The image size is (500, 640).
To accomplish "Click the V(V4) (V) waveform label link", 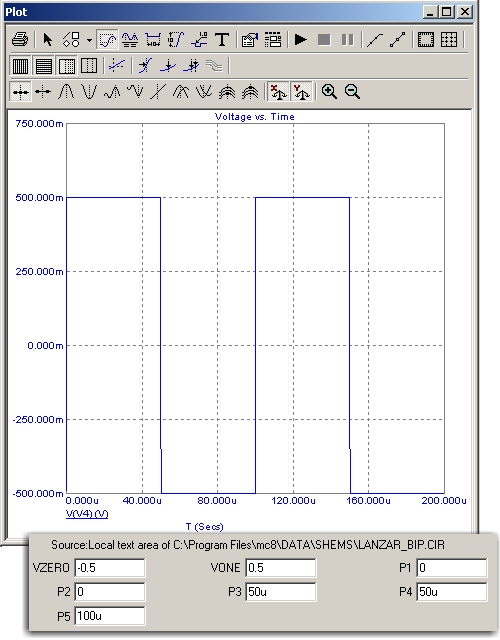I will [x=87, y=513].
